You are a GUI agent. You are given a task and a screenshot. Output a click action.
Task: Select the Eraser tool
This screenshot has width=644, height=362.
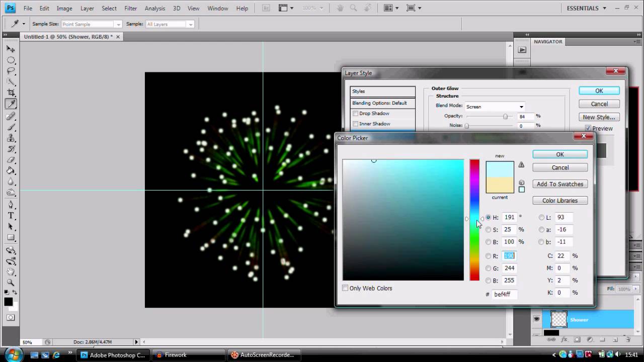[11, 160]
